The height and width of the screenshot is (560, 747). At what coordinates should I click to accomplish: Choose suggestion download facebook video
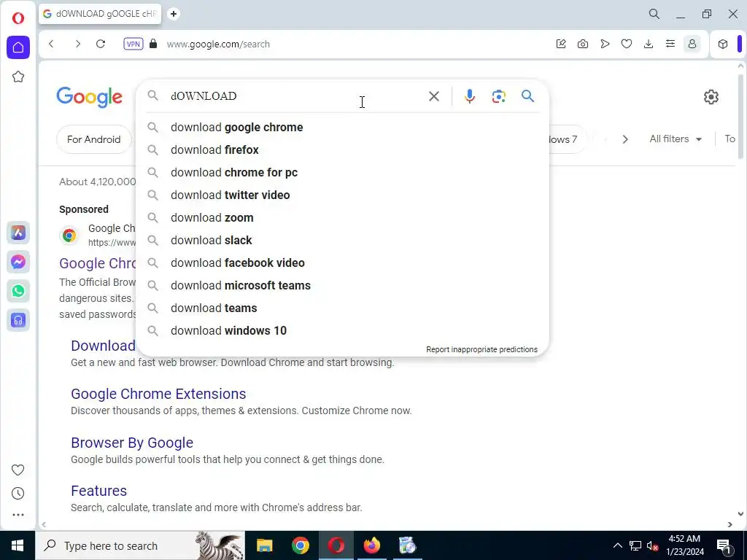point(342,262)
